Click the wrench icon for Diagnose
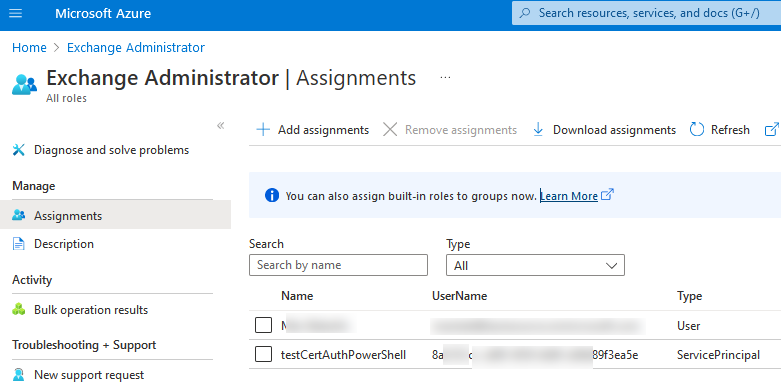This screenshot has height=385, width=781. coord(18,150)
